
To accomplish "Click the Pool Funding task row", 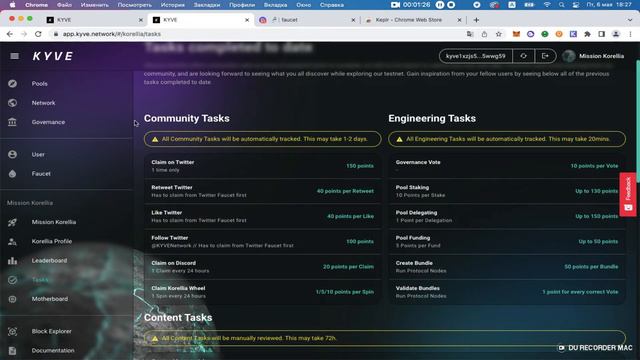I will [507, 242].
